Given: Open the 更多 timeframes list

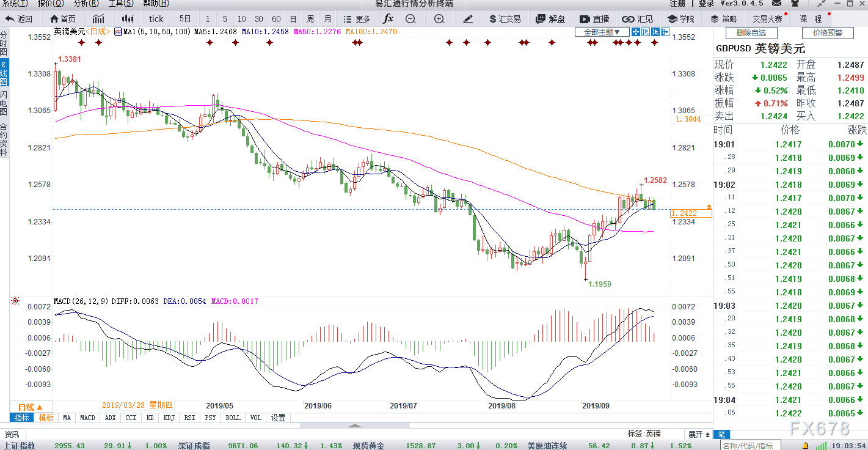Looking at the screenshot, I should pyautogui.click(x=357, y=19).
